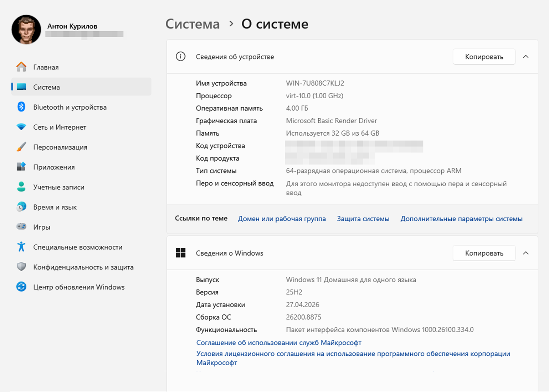Click the Windows Update sync icon
Image resolution: width=549 pixels, height=392 pixels.
point(21,287)
